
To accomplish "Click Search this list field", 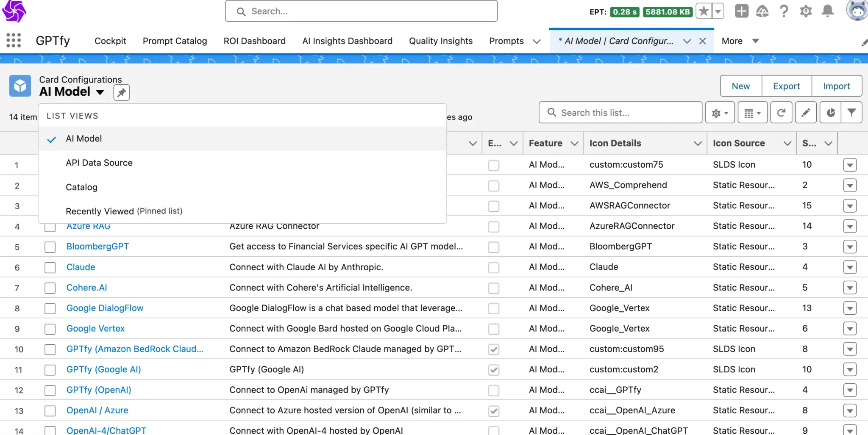I will [620, 113].
